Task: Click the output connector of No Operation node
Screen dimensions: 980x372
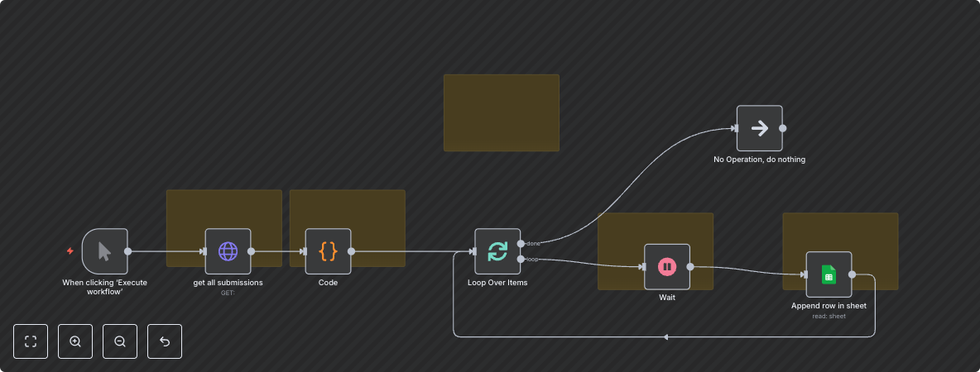Action: point(782,128)
